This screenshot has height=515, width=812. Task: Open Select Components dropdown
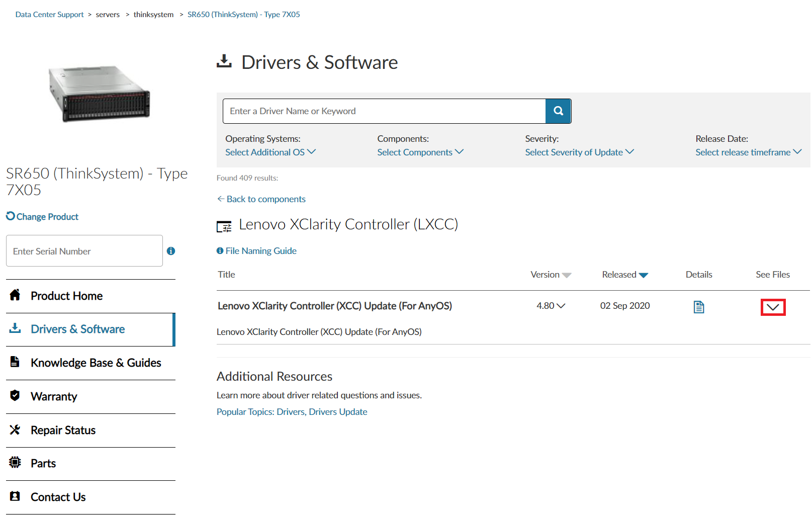point(420,152)
